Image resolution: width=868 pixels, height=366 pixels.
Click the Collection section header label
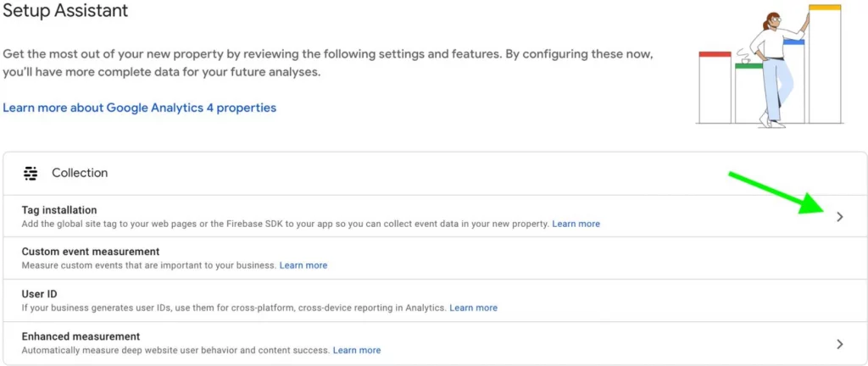(x=80, y=173)
